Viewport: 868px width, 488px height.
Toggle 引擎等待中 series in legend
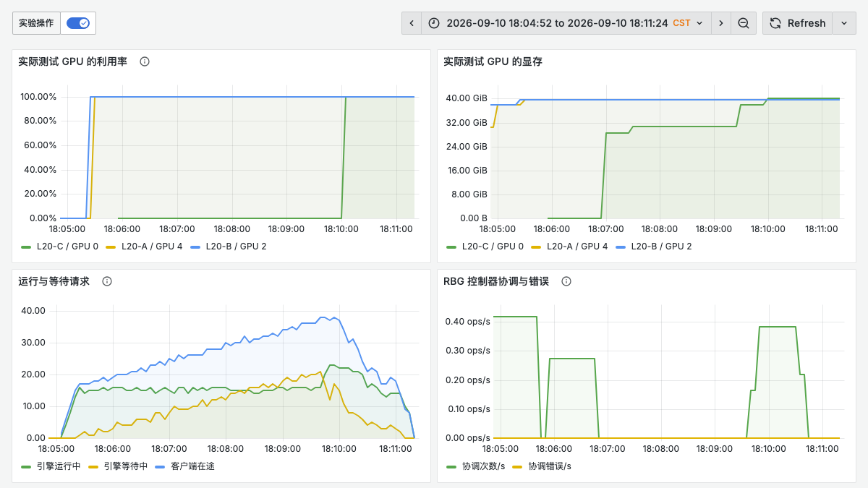coord(126,466)
